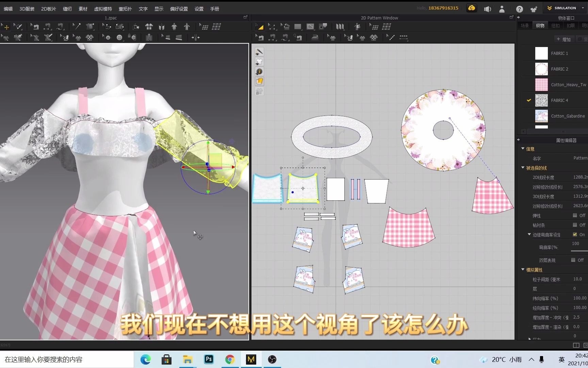This screenshot has height=368, width=588.
Task: Select the Cotton_Heavy_Tw pink gingham fabric swatch
Action: pyautogui.click(x=541, y=85)
